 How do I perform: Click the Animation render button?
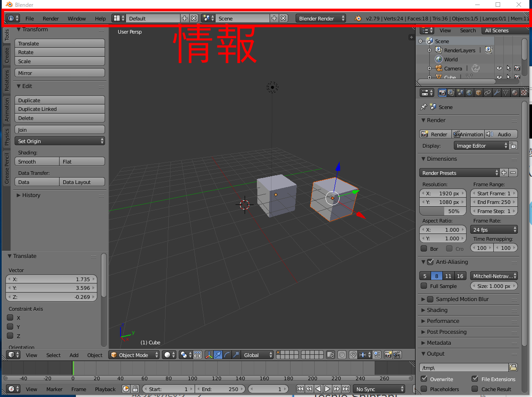pyautogui.click(x=468, y=134)
